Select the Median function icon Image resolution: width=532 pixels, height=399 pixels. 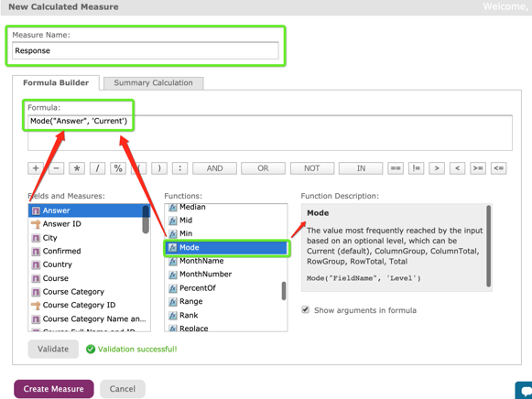173,207
